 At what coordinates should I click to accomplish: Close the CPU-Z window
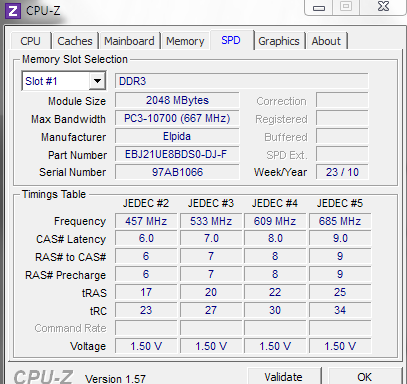383,6
